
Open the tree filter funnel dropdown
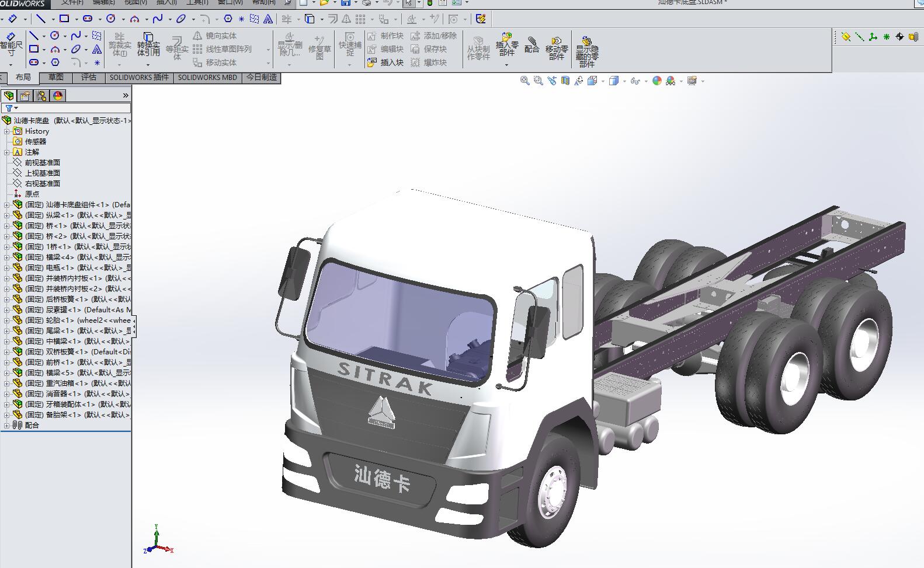pos(11,108)
